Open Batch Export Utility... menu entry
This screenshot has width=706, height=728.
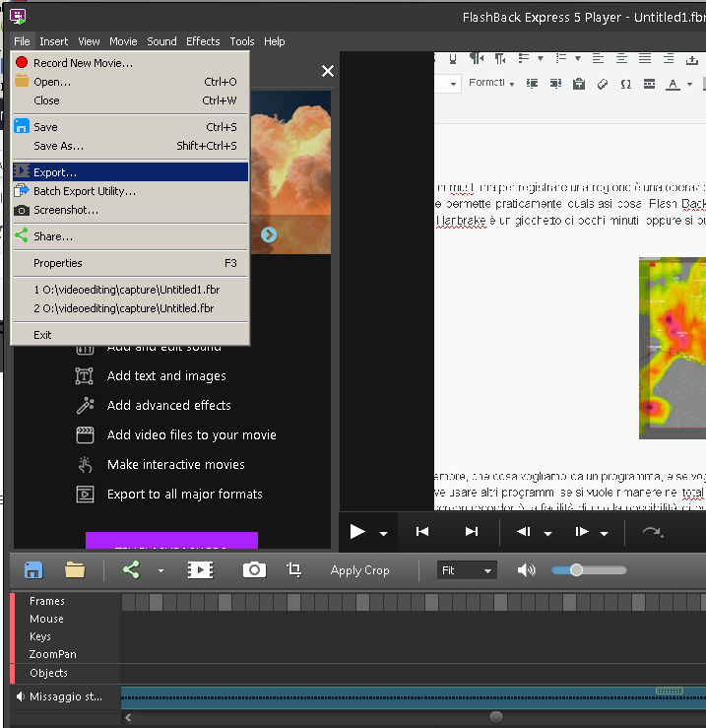(130, 191)
